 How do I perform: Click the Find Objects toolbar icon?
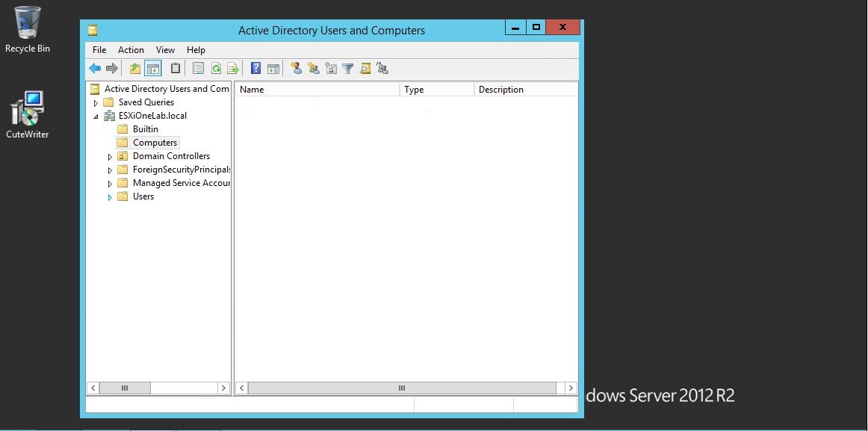click(x=365, y=68)
